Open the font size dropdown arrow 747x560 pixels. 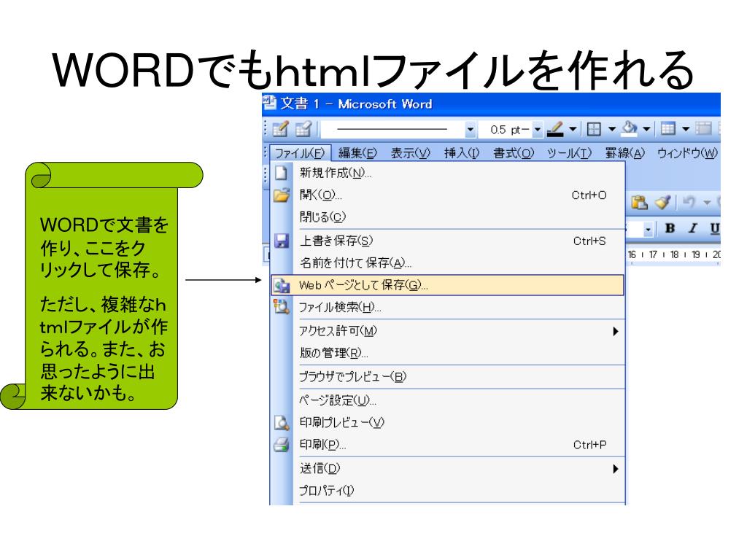pyautogui.click(x=648, y=230)
